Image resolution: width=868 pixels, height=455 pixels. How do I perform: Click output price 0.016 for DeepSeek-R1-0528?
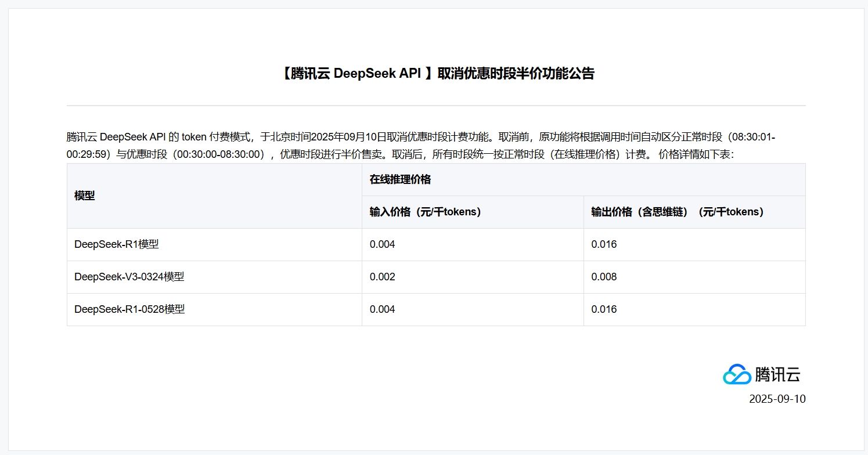[604, 310]
